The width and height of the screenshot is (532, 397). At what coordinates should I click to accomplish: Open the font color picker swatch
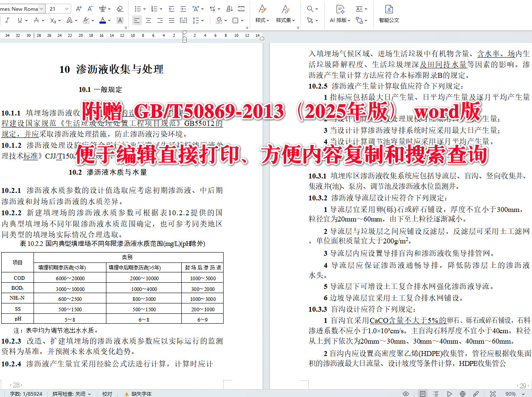(x=103, y=20)
